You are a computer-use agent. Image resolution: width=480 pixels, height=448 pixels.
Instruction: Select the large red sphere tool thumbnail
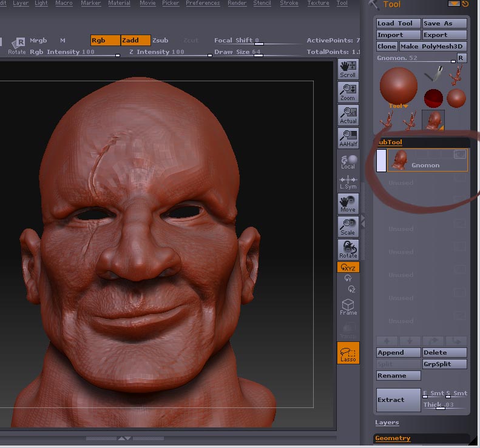(398, 86)
